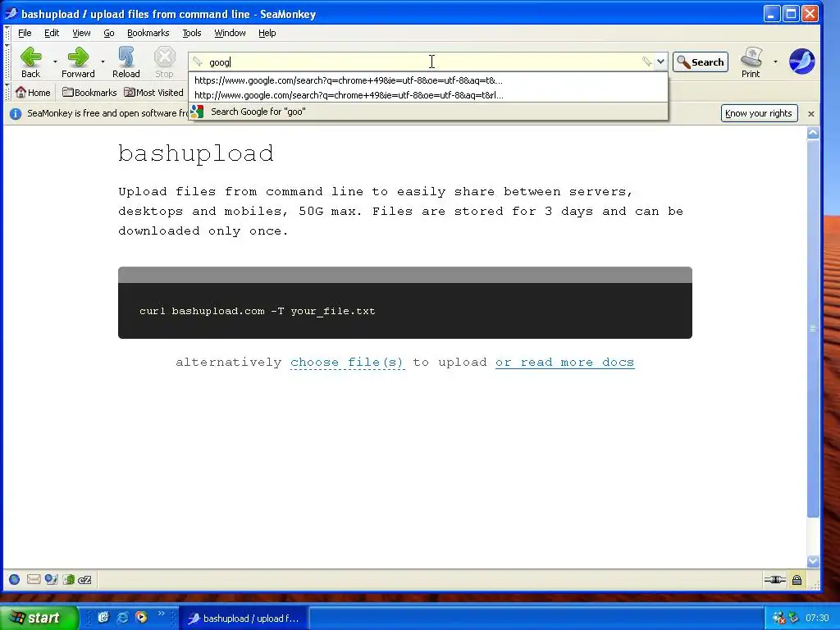Open the 'or read more docs' link

click(564, 363)
